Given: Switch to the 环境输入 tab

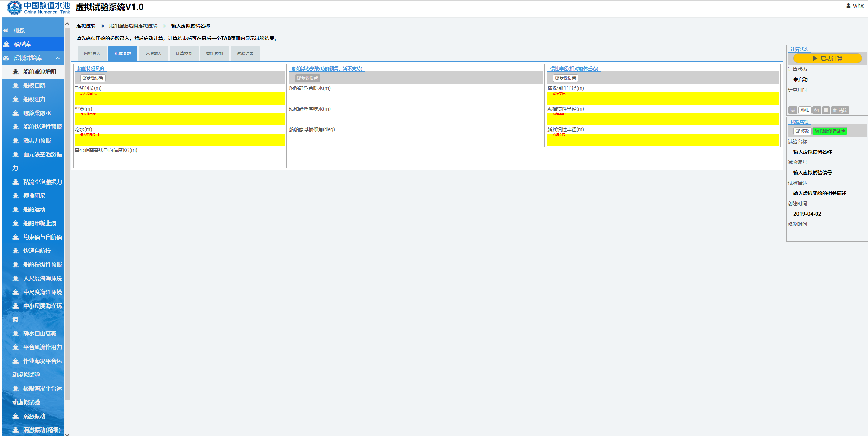Looking at the screenshot, I should point(153,53).
